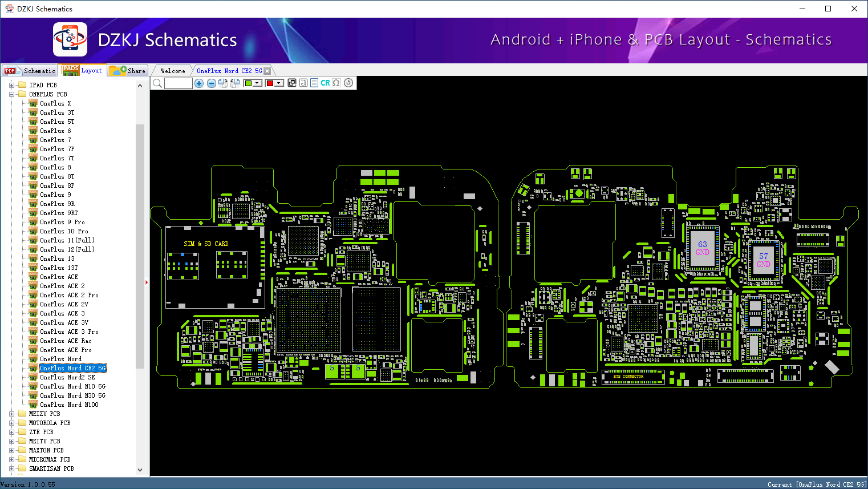Close the OnePlus Nord CE2 5G tab
Viewport: 868px width, 489px height.
(x=267, y=71)
